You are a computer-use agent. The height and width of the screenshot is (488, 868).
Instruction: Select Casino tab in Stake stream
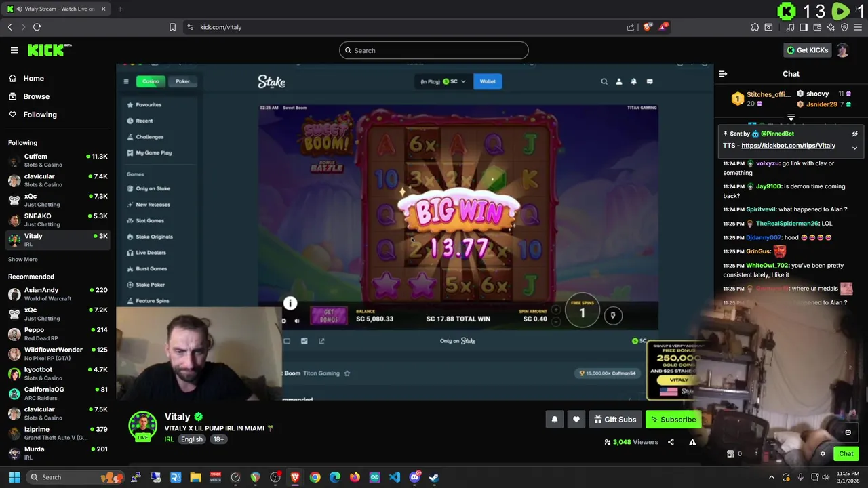tap(151, 81)
